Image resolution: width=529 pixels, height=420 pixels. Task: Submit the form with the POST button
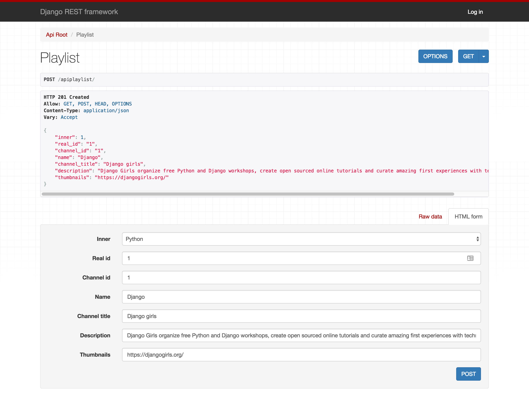[468, 374]
